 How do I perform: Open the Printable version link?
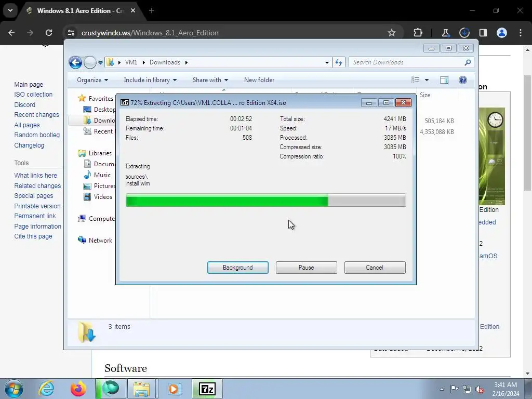coord(37,206)
